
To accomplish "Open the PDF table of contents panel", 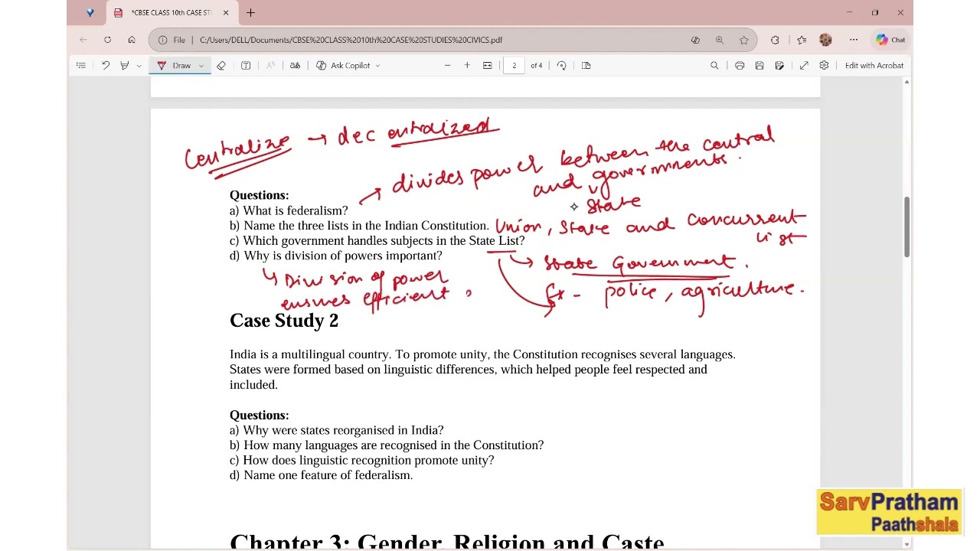I will point(81,66).
